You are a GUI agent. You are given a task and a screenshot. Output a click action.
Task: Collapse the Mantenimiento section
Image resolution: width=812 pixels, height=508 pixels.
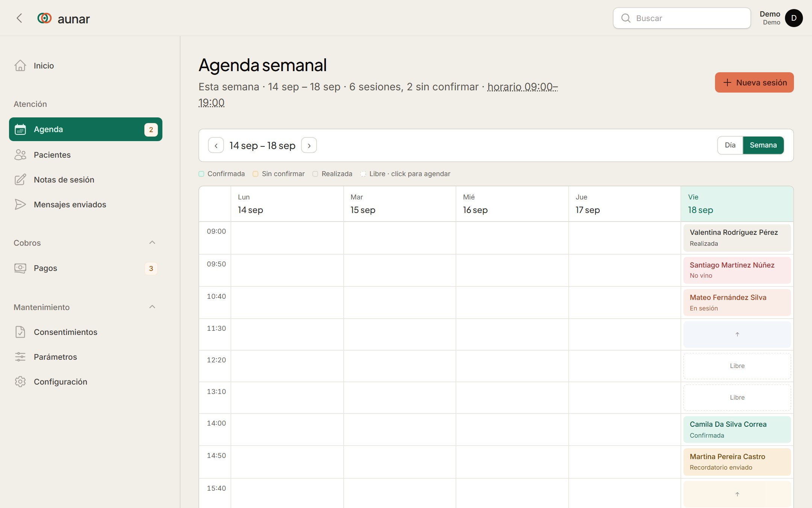(x=152, y=307)
